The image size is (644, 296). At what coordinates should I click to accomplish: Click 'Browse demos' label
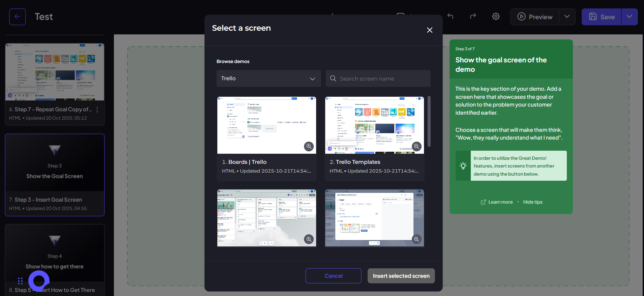point(233,61)
